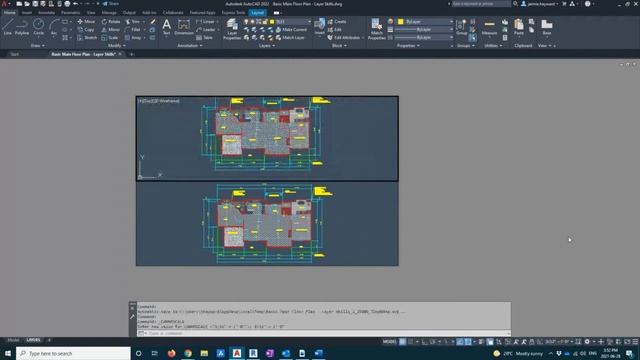640x360 pixels.
Task: Click the keyword search box in title bar
Action: [481, 4]
